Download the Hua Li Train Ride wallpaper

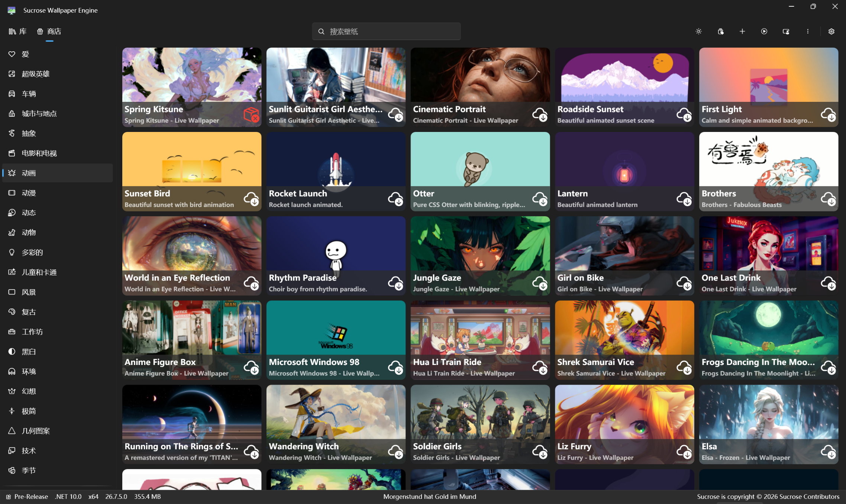pyautogui.click(x=540, y=368)
